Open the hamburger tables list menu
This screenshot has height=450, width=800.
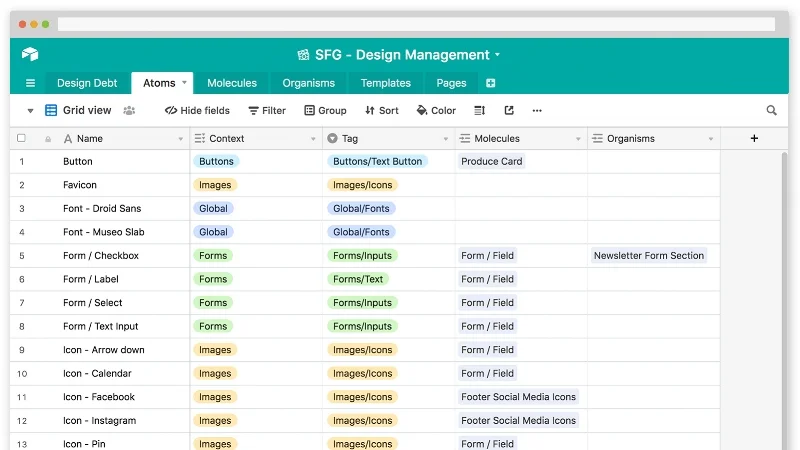coord(31,83)
